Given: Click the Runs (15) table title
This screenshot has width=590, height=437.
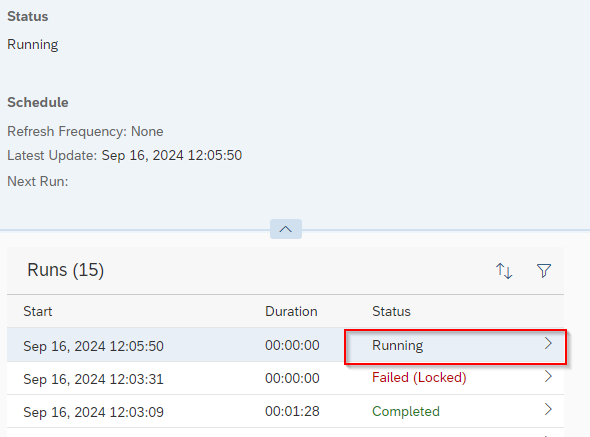Looking at the screenshot, I should pos(65,270).
